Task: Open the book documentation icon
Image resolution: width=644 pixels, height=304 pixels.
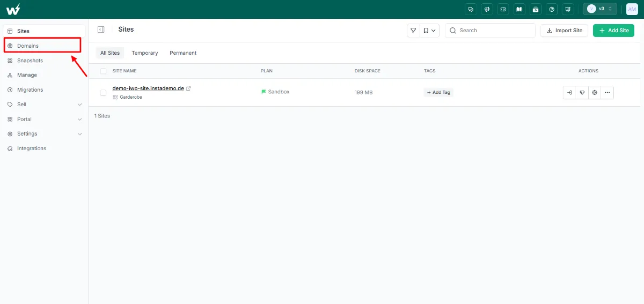Action: [x=519, y=9]
